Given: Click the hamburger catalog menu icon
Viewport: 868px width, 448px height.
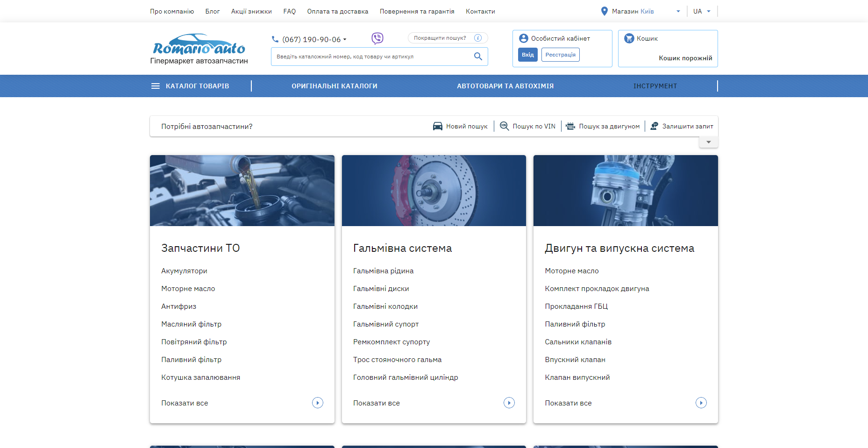Looking at the screenshot, I should pyautogui.click(x=156, y=86).
